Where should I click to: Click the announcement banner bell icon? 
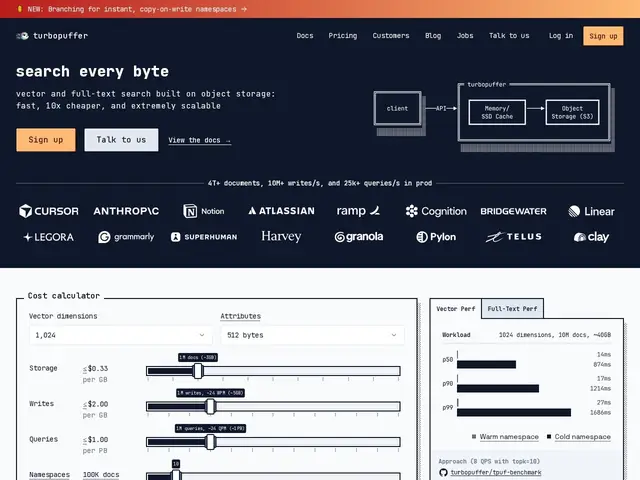click(x=20, y=9)
